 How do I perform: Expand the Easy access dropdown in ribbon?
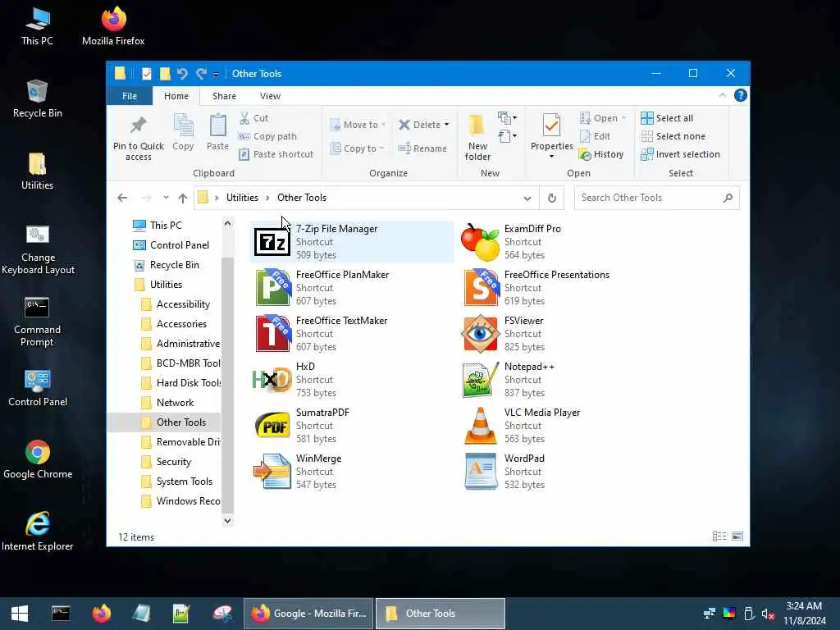pos(507,136)
